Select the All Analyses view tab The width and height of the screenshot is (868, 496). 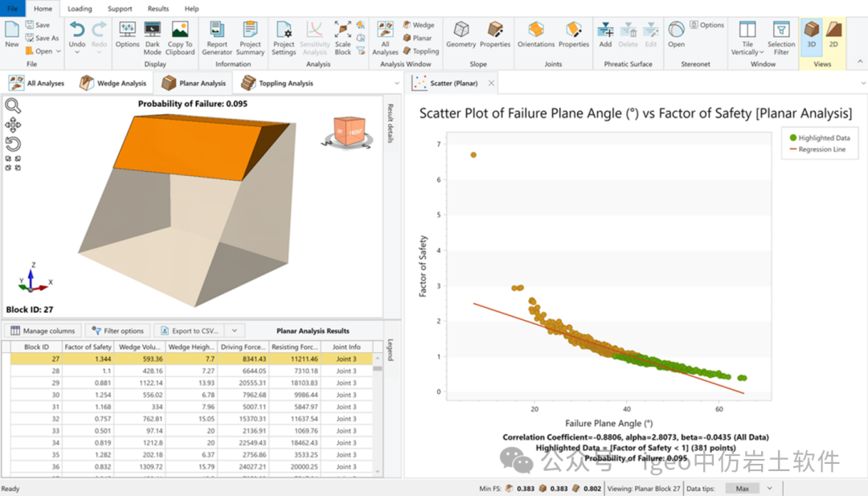tap(37, 83)
